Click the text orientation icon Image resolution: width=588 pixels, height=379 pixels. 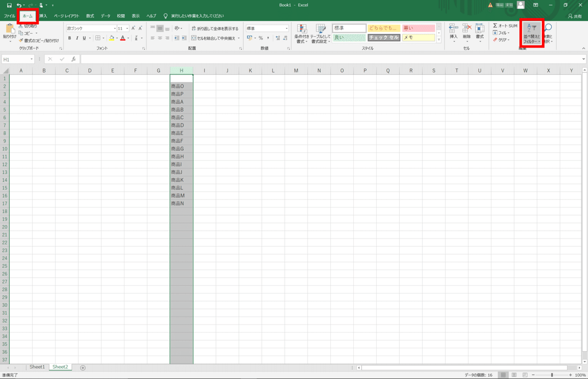pos(177,28)
